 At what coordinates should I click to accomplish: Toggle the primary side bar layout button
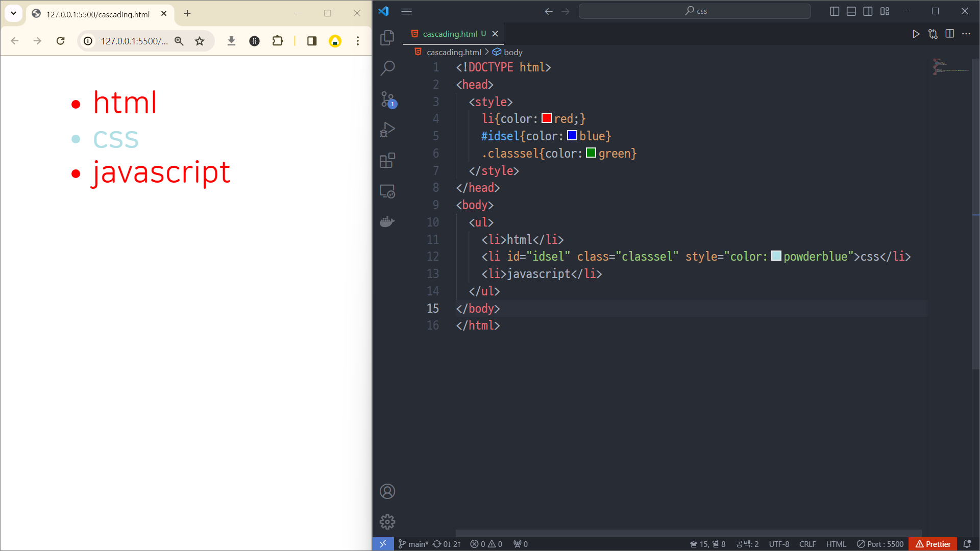click(835, 11)
